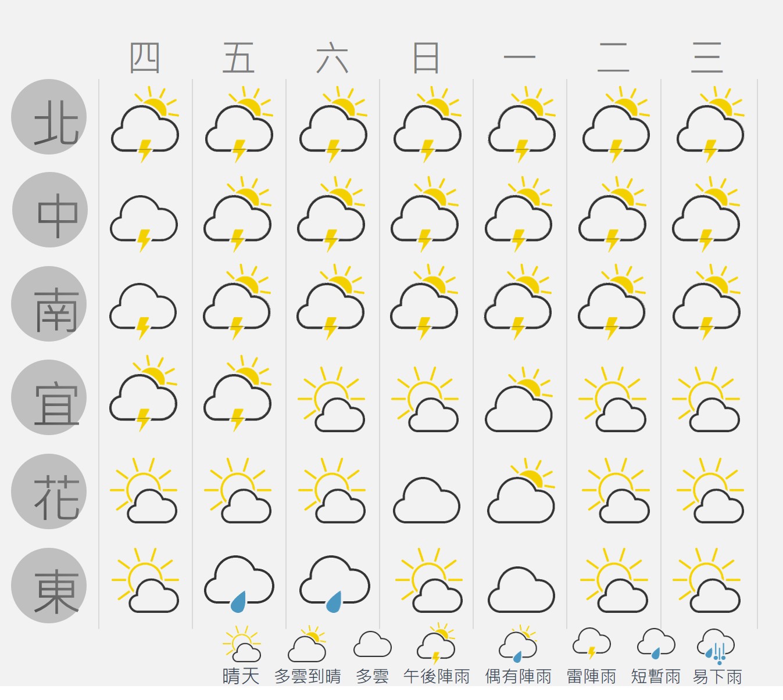Image resolution: width=783 pixels, height=700 pixels.
Task: Click the 多雲到晴 legend icon
Action: pyautogui.click(x=308, y=644)
